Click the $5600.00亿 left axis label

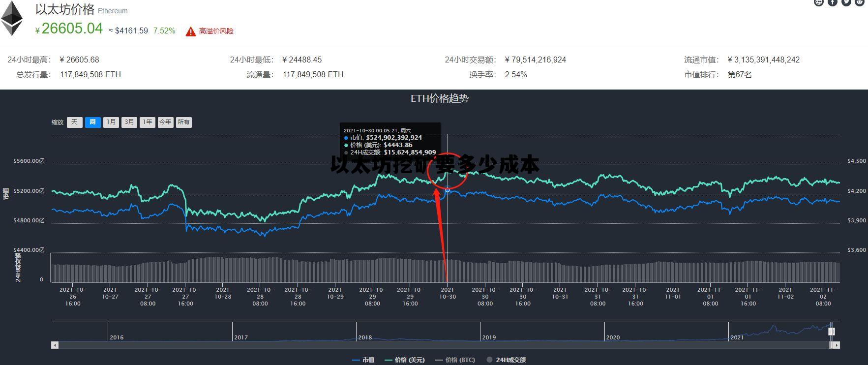29,161
